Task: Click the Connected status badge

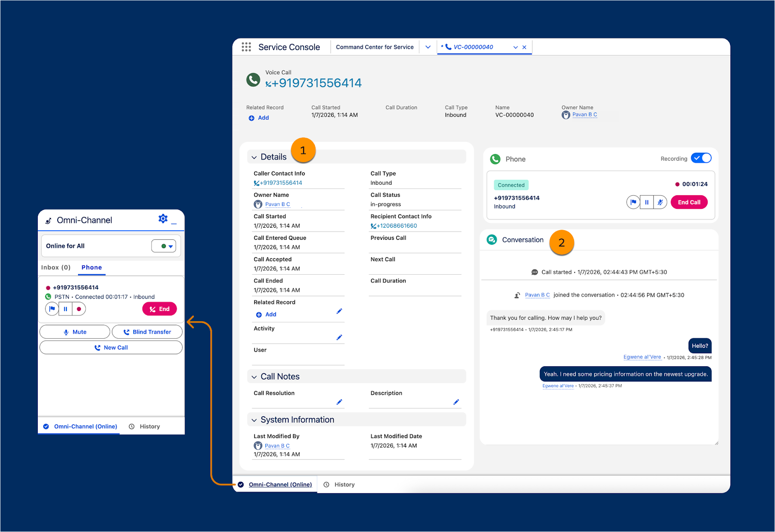Action: click(511, 185)
